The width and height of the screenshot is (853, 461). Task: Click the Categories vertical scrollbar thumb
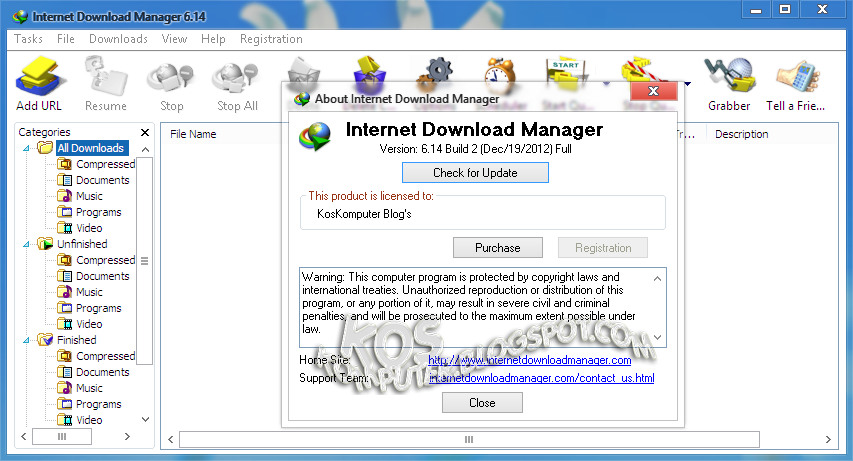(x=144, y=261)
